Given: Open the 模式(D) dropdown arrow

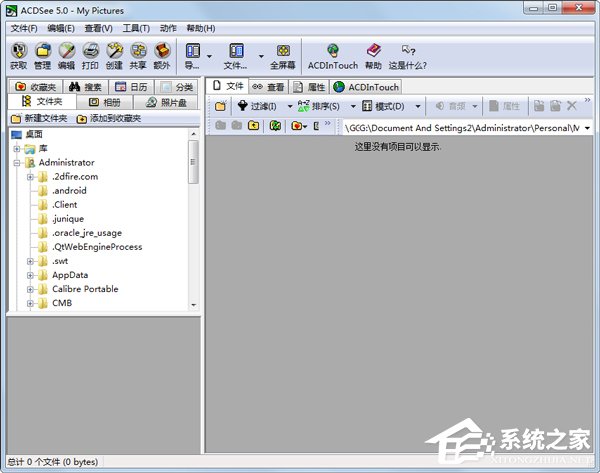Looking at the screenshot, I should (x=418, y=106).
